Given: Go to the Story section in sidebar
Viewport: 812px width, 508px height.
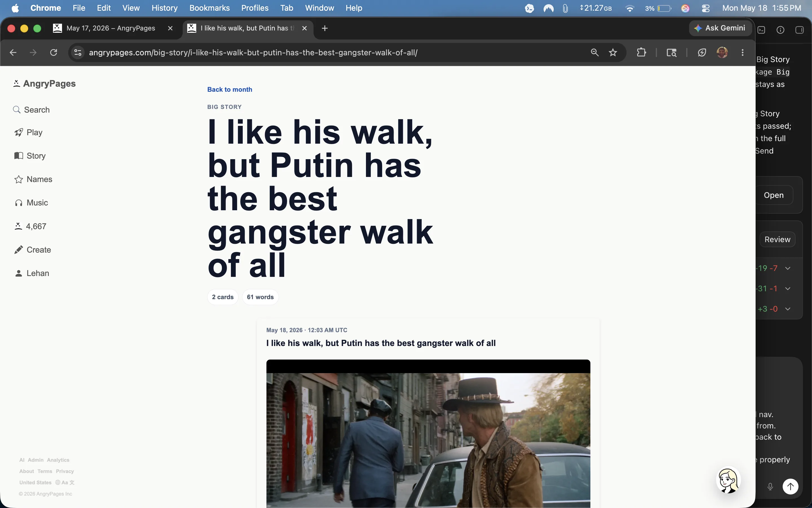Looking at the screenshot, I should tap(30, 156).
